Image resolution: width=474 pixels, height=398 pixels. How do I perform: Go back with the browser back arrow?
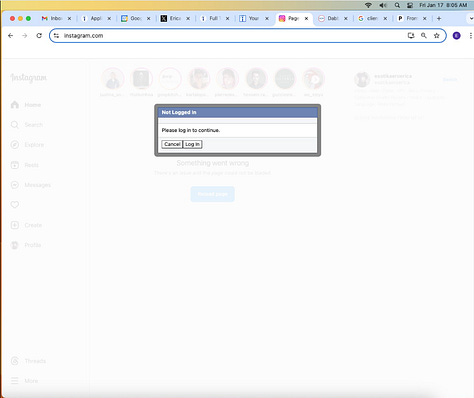pos(11,36)
